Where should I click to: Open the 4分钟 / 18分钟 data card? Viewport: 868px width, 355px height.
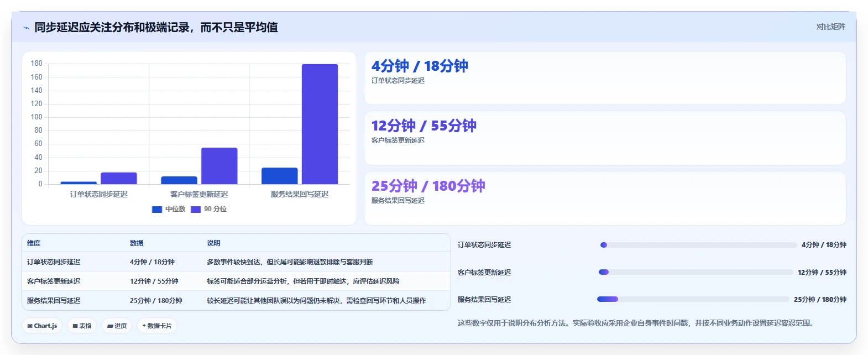click(x=605, y=78)
